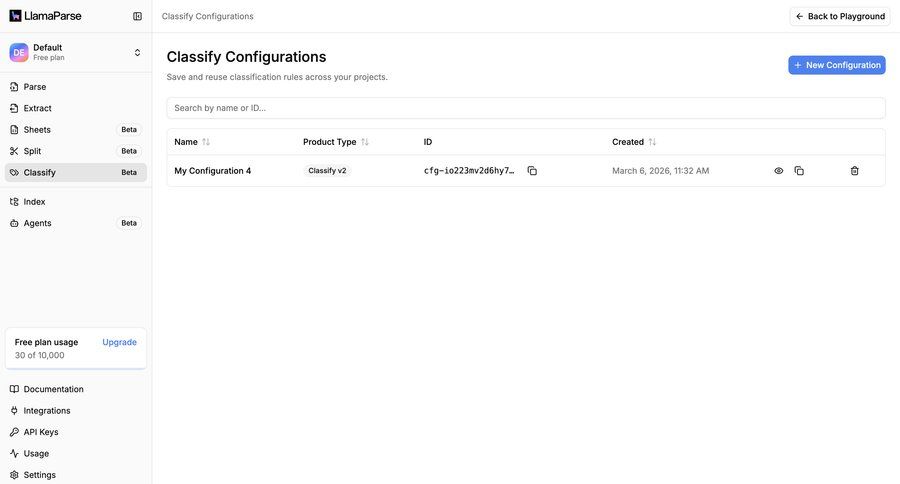Click the Beta badge next to Sheets
The width and height of the screenshot is (900, 484).
[x=129, y=130]
